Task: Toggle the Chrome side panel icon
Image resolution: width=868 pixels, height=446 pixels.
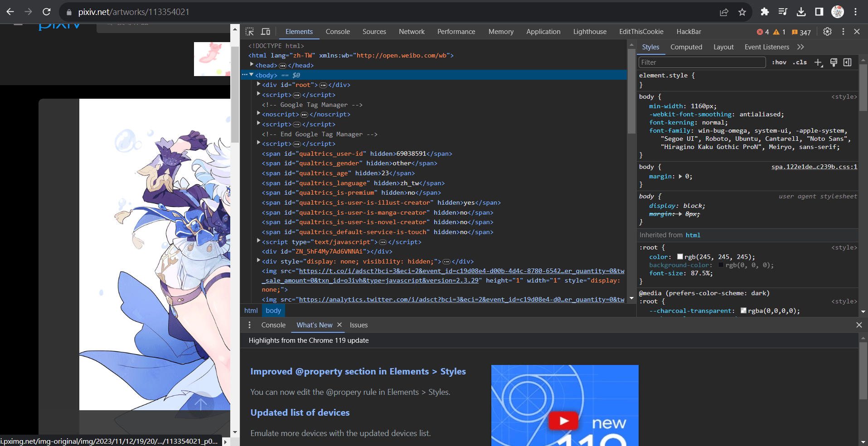Action: coord(819,12)
